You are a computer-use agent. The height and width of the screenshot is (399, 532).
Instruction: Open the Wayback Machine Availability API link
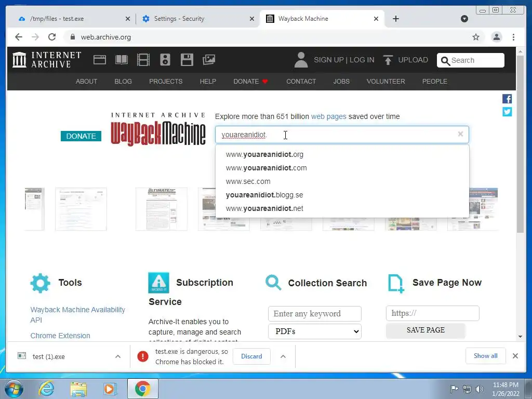[78, 315]
